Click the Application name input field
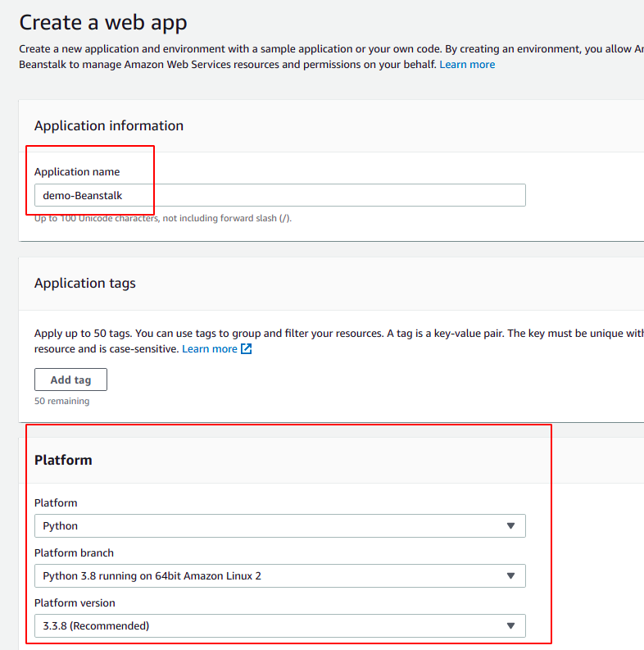Screen dimensions: 644x650 (x=279, y=195)
